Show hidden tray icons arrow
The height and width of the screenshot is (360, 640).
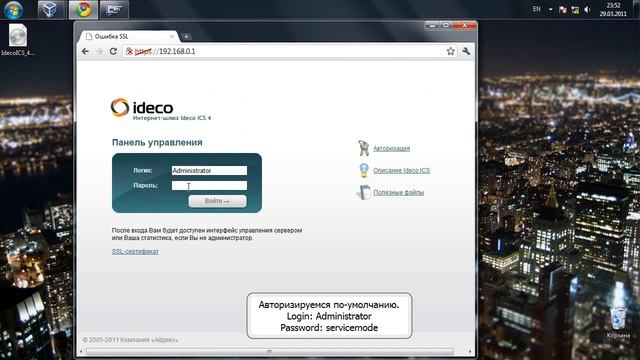tap(550, 9)
